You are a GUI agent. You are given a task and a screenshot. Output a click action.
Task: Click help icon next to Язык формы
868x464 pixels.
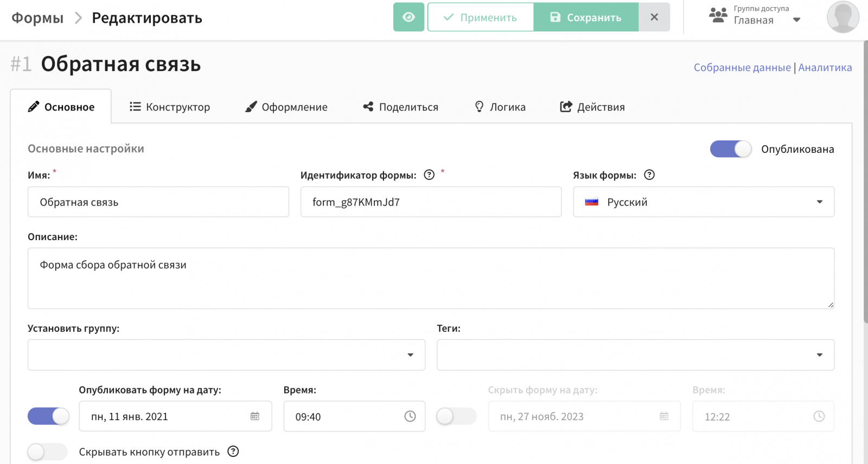649,175
